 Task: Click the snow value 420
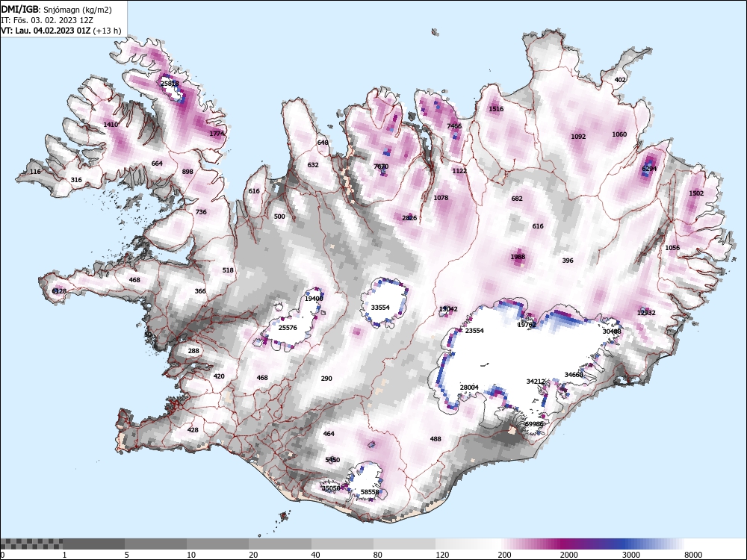pyautogui.click(x=219, y=376)
